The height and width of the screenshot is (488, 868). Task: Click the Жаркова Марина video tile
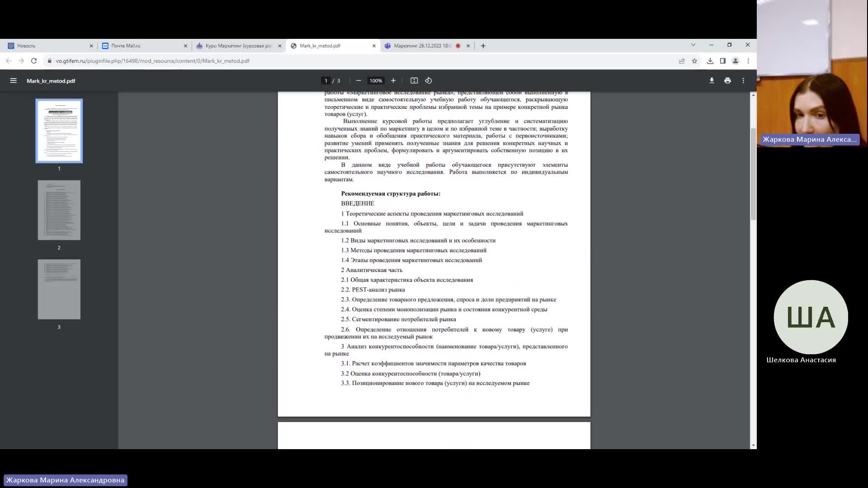click(812, 73)
